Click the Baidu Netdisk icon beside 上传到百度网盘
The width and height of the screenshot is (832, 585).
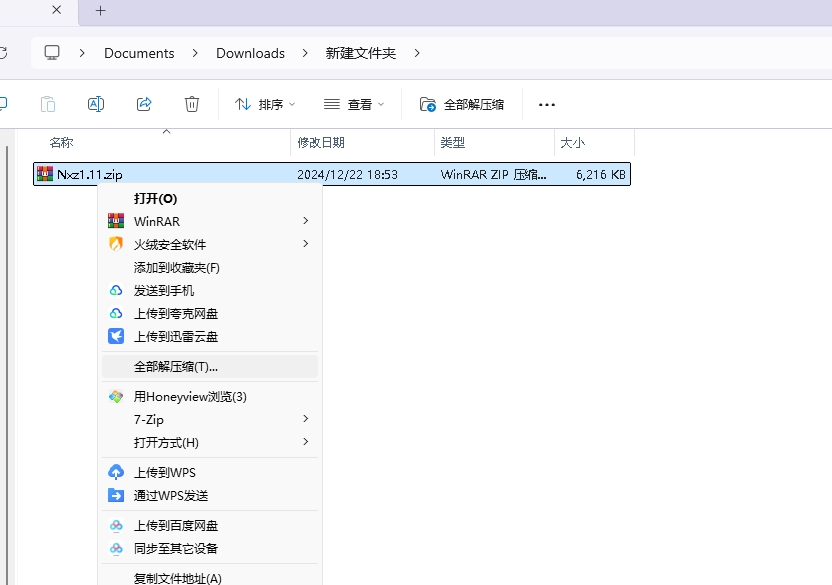(x=116, y=526)
